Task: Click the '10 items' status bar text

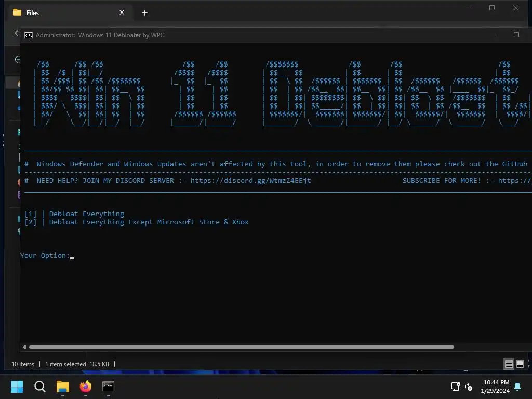Action: 23,364
